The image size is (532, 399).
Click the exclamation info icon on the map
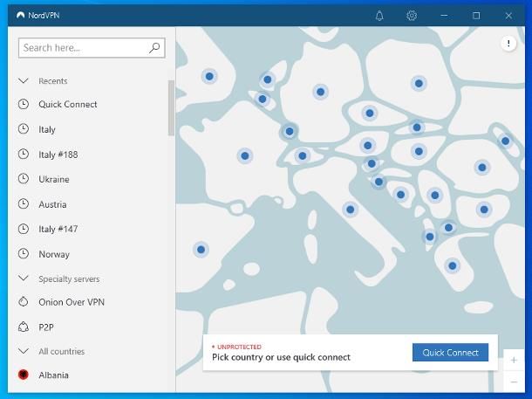(x=508, y=44)
